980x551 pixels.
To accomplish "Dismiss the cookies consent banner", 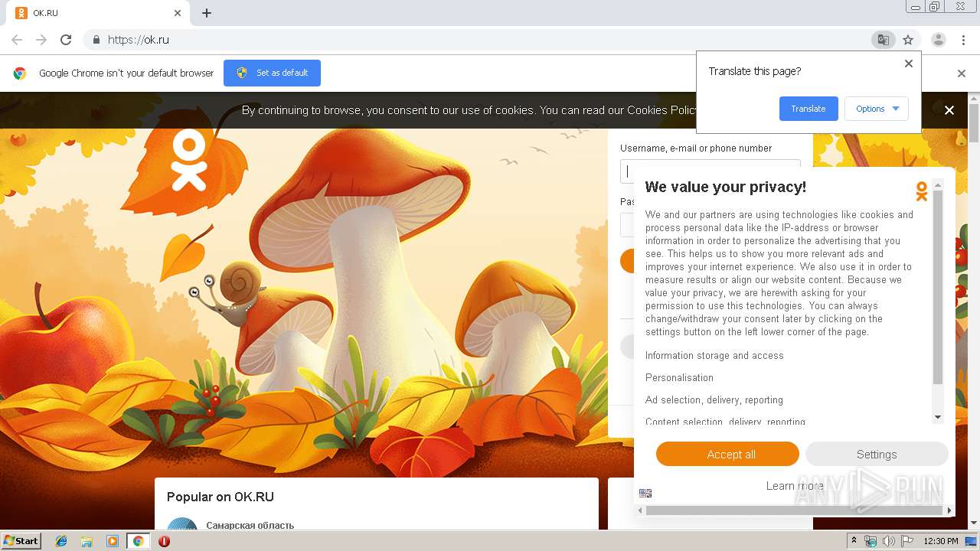I will click(949, 110).
